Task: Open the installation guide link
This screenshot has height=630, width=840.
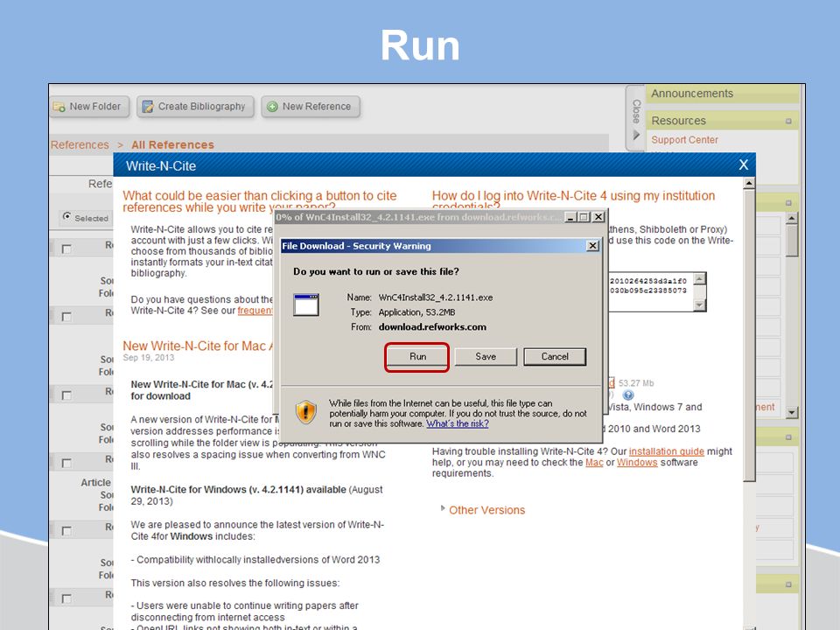Action: (x=667, y=451)
